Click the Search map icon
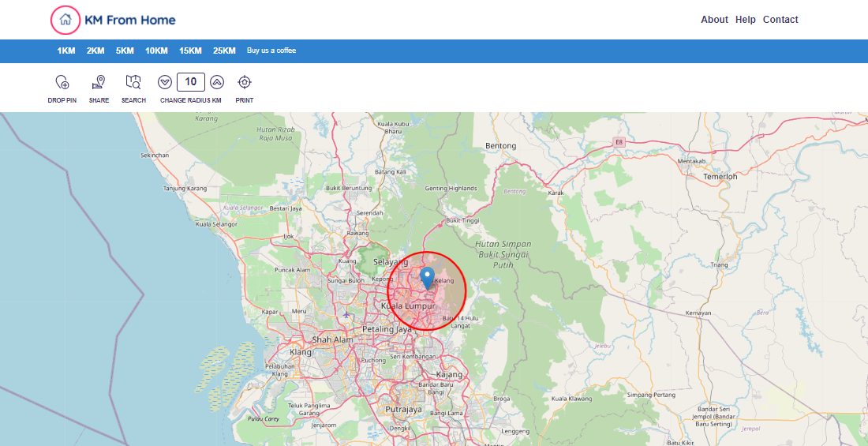The image size is (868, 446). click(x=133, y=82)
